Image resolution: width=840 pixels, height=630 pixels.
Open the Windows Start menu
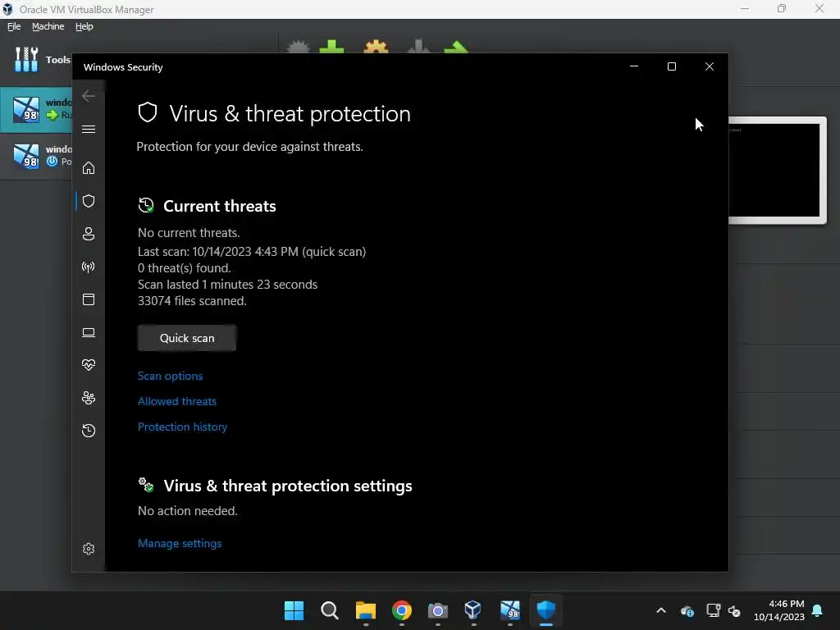(294, 610)
